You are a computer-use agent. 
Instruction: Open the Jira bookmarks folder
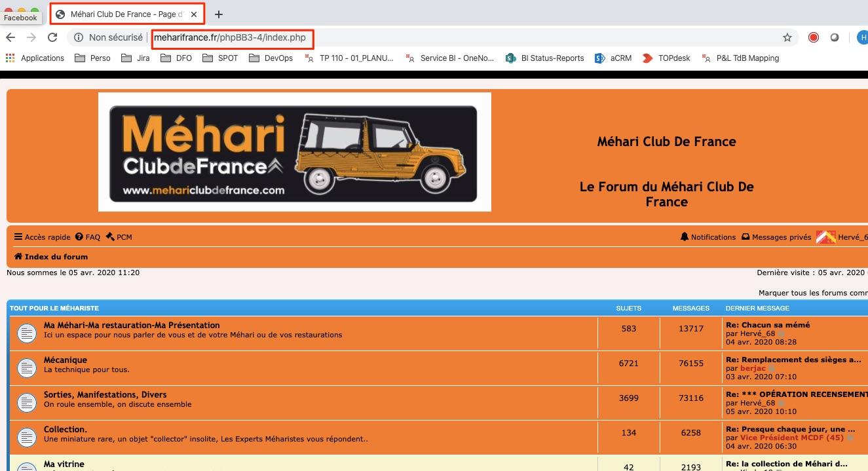coord(136,58)
